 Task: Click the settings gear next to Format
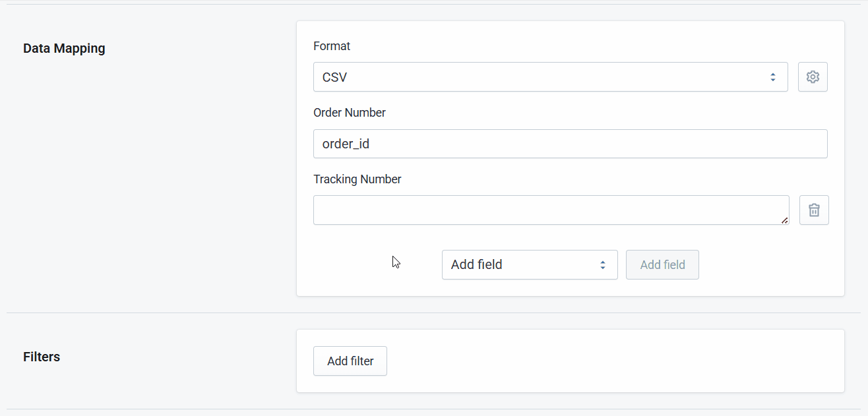[x=813, y=76]
